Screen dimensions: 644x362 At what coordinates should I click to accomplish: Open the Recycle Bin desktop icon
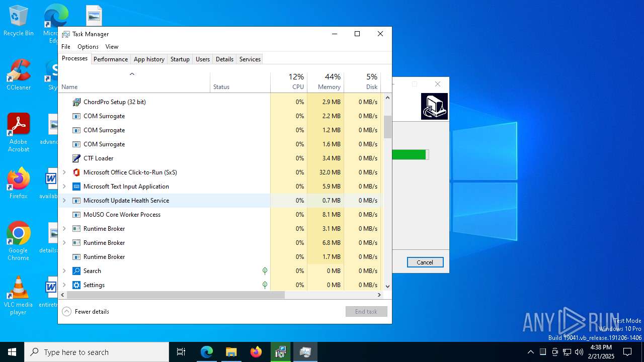point(19,21)
